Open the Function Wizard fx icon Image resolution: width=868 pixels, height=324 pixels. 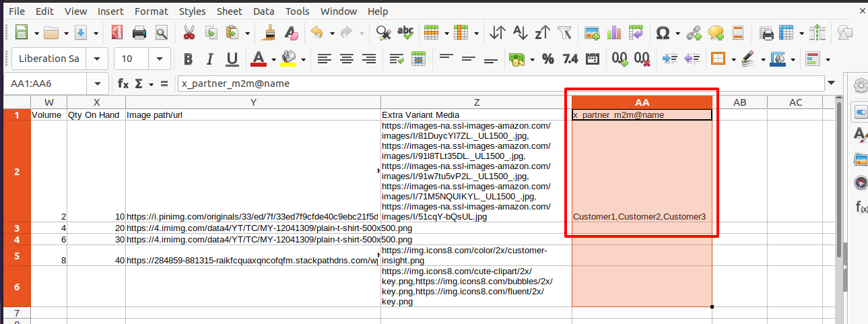point(123,84)
